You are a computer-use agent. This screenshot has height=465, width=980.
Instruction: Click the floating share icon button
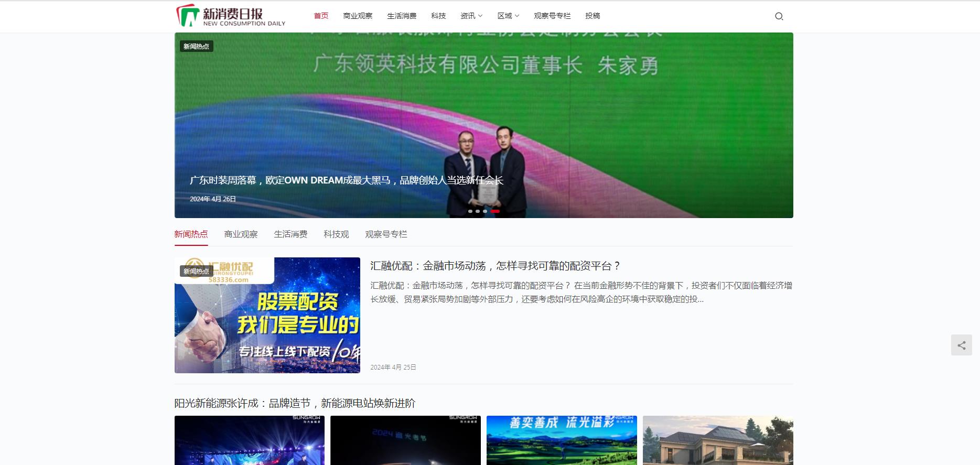pos(961,345)
